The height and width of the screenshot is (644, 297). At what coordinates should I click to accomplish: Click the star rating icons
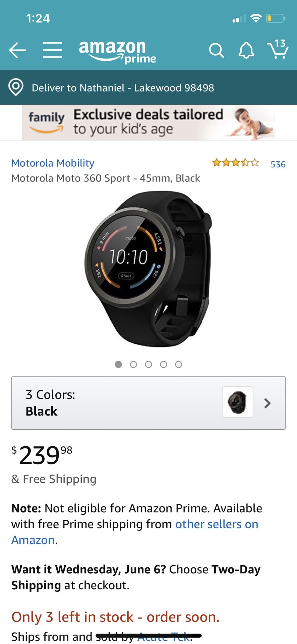236,163
